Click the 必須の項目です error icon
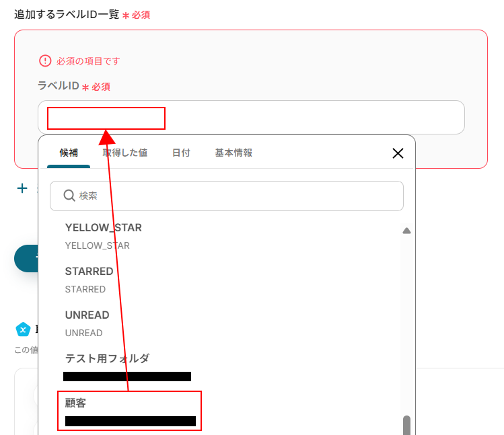 (x=45, y=61)
